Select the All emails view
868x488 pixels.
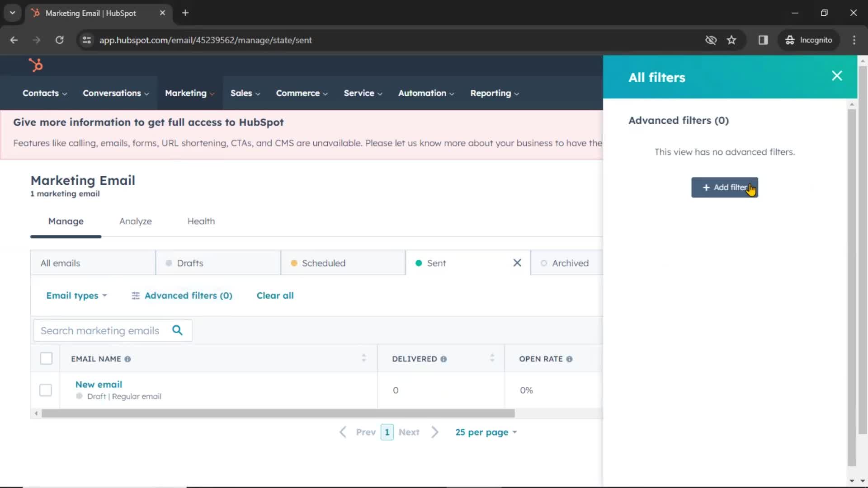pyautogui.click(x=93, y=263)
